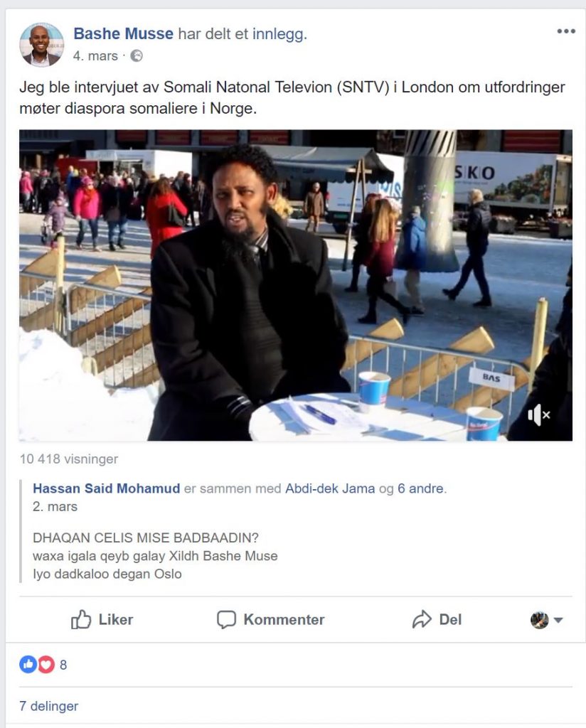The image size is (586, 728).
Task: Open the 4. mars timestamp
Action: [95, 56]
